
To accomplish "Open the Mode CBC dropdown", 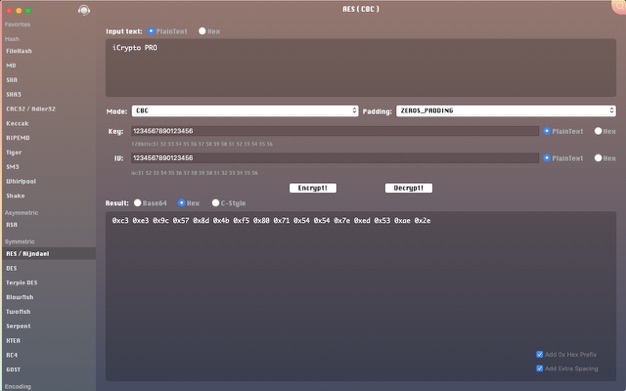I will tap(245, 111).
